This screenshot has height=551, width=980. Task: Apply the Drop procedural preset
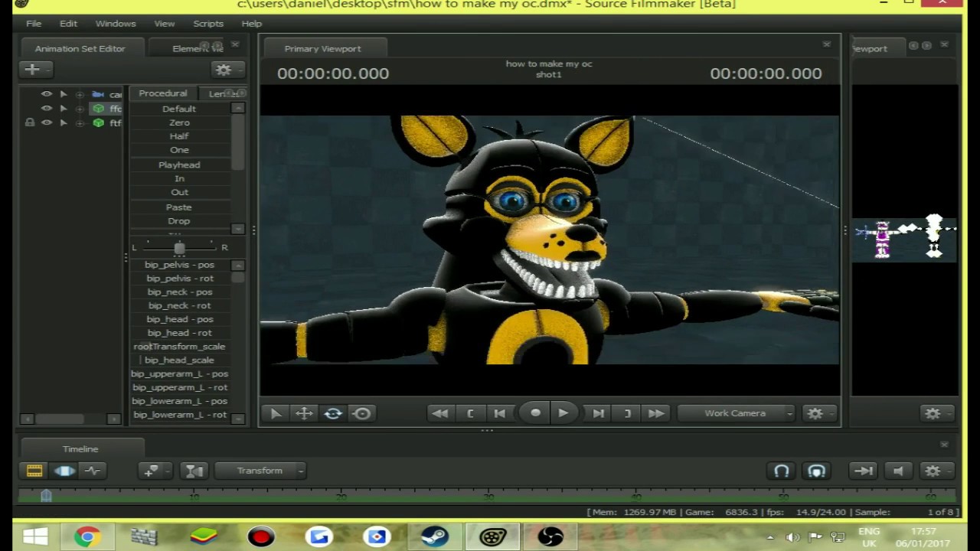(x=179, y=221)
